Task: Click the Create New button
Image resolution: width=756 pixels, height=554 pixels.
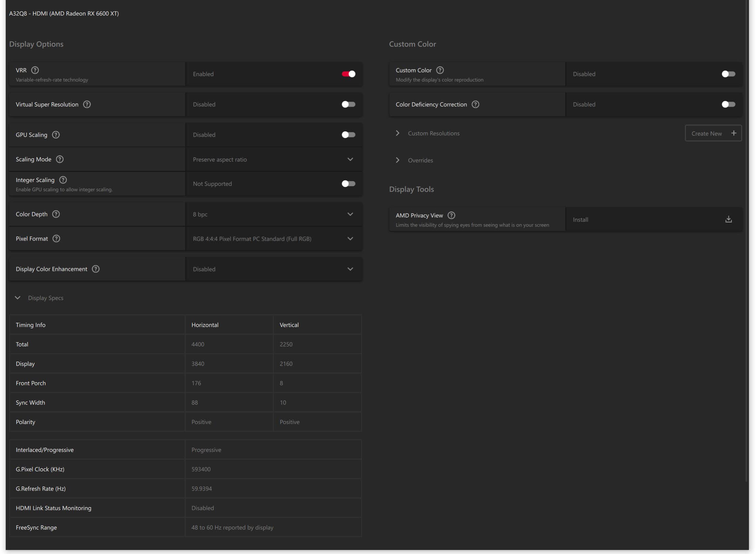Action: click(713, 133)
